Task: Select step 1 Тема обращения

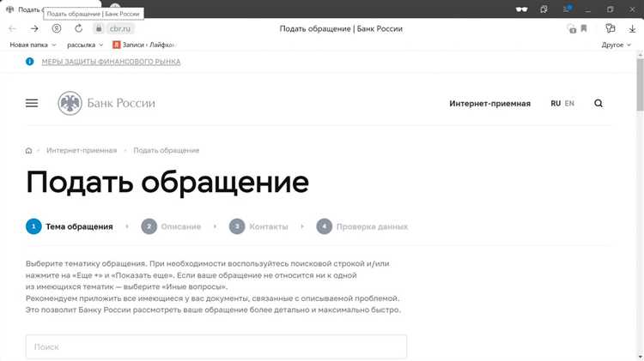Action: [69, 226]
